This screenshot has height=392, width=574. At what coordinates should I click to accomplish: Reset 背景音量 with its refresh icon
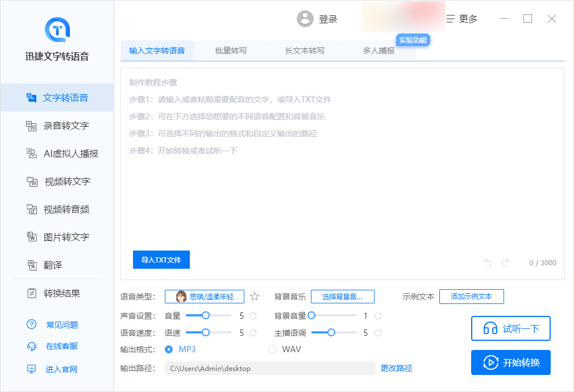[x=378, y=316]
